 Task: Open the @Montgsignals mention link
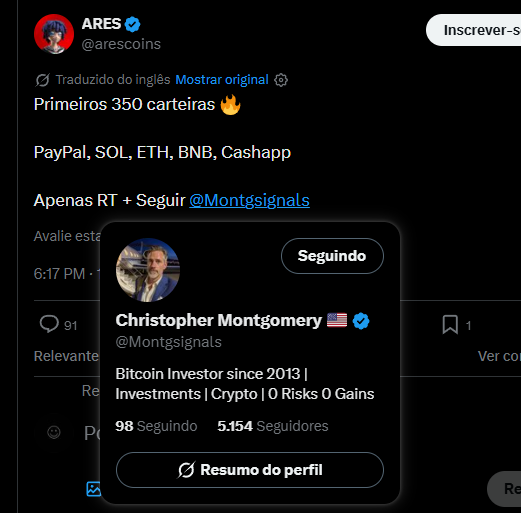tap(249, 200)
